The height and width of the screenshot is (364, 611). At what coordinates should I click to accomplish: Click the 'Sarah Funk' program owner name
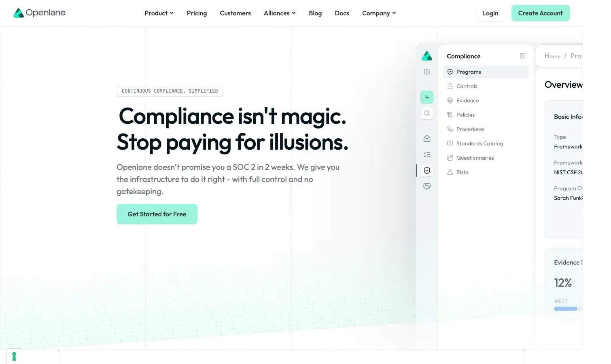coord(568,198)
